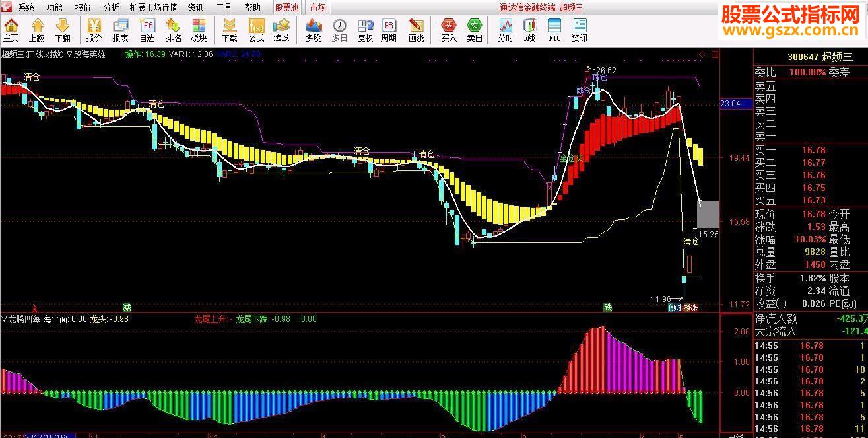Open the 报价 menu in menu bar

point(83,8)
